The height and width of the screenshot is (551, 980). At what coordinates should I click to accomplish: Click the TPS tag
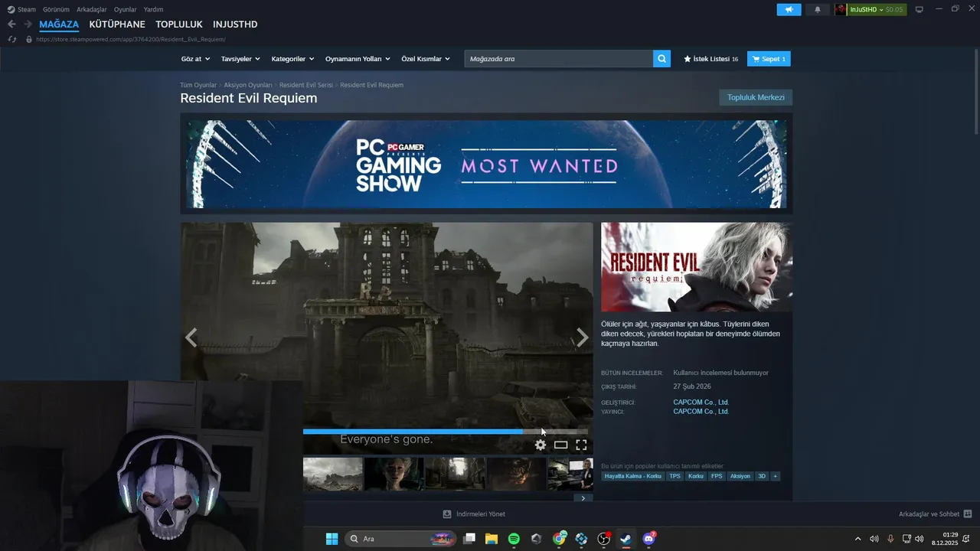pyautogui.click(x=675, y=476)
